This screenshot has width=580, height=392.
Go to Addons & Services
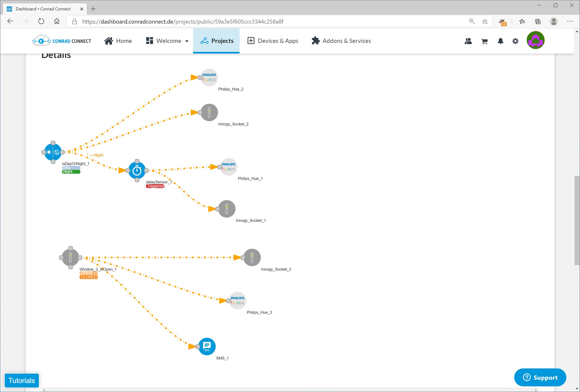coord(341,41)
